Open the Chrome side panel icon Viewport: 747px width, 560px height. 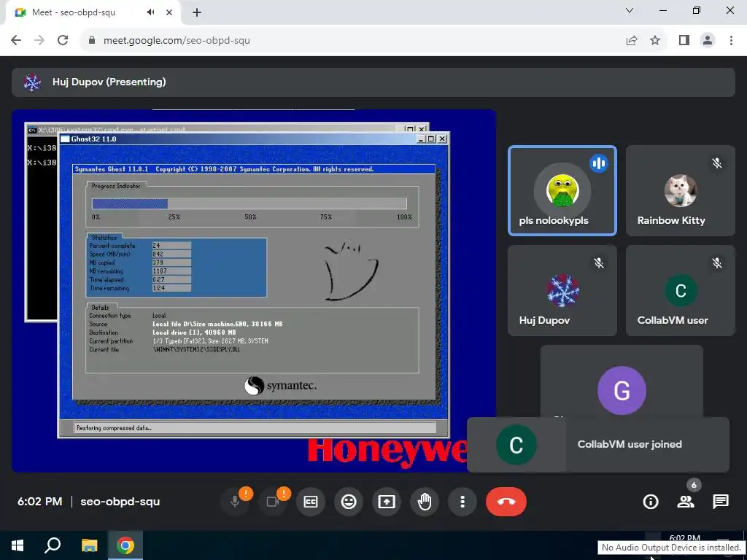coord(684,41)
